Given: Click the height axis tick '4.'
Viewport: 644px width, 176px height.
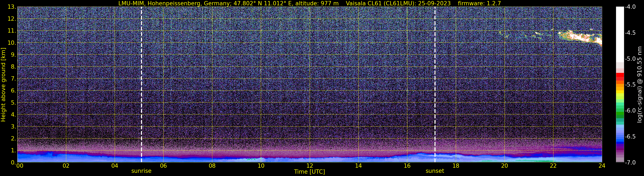Looking at the screenshot, I should click(x=13, y=115).
